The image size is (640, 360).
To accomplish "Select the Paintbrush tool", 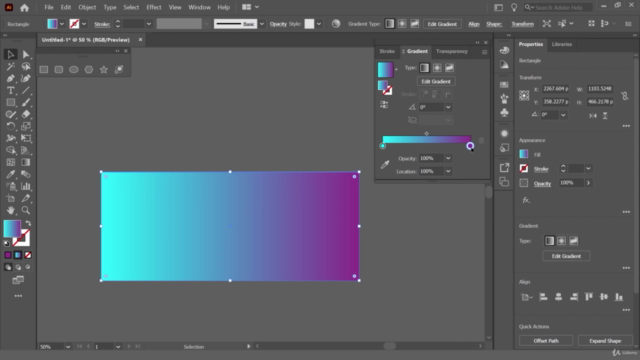I will 26,102.
